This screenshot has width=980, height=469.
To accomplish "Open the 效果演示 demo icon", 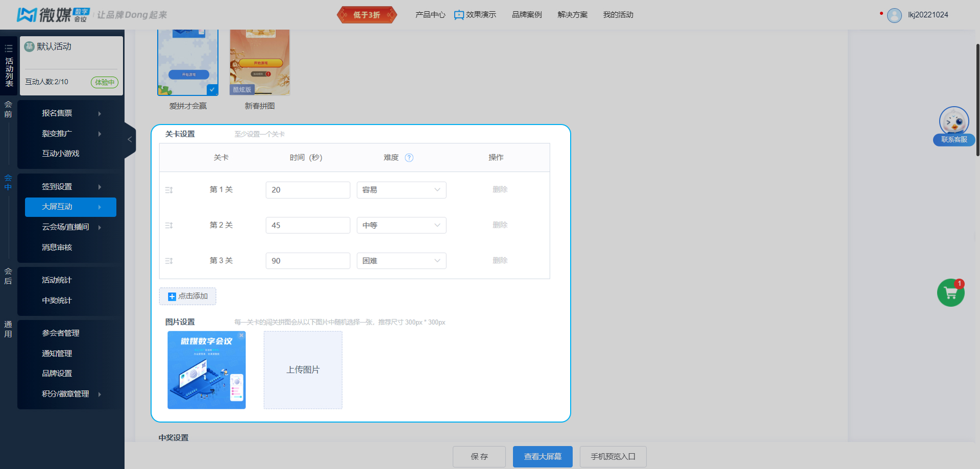I will coord(459,15).
